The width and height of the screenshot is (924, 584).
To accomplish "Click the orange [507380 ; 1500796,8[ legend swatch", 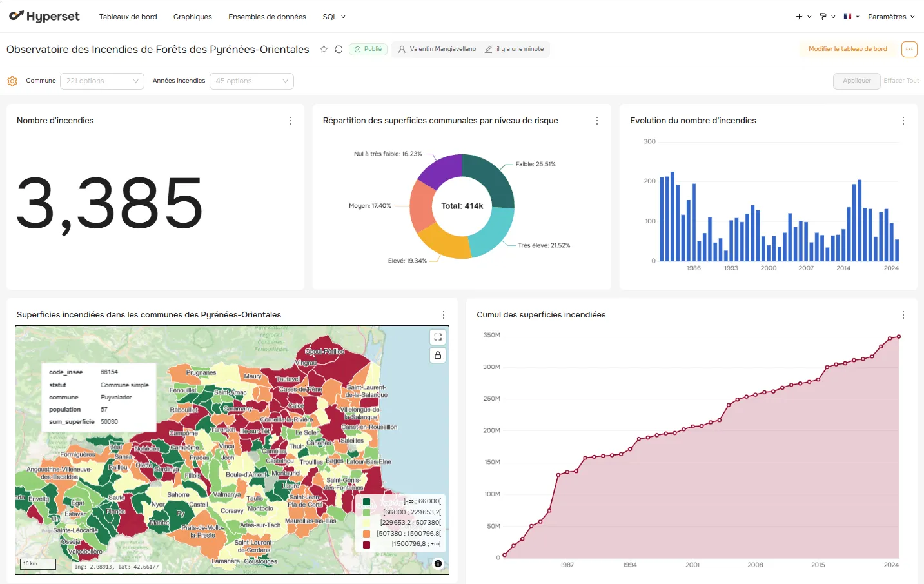I will (x=367, y=534).
